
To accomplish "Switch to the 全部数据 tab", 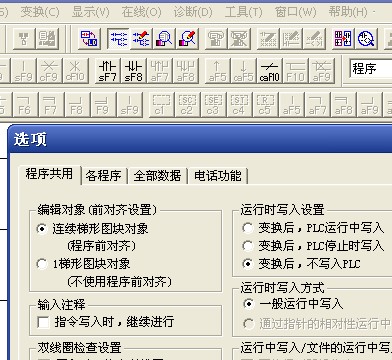I will pos(157,176).
